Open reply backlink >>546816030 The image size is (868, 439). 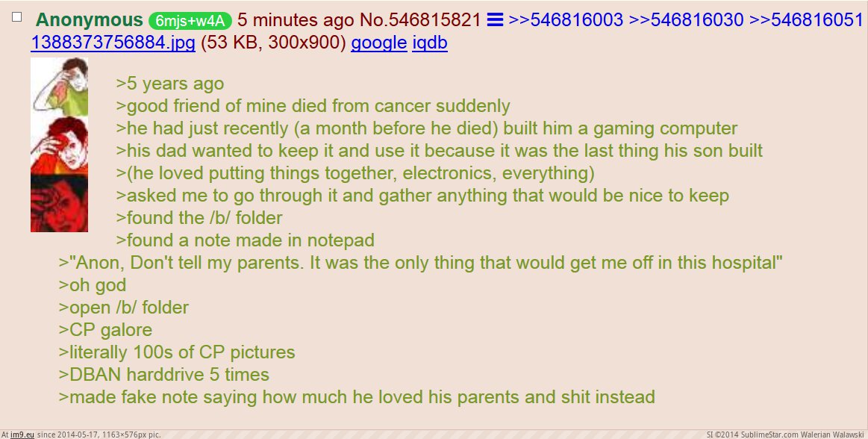(x=687, y=20)
